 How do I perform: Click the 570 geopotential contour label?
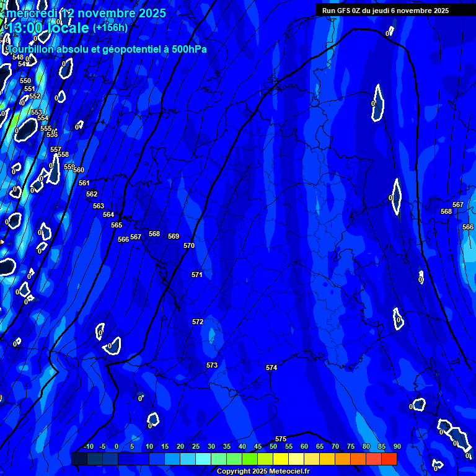click(189, 245)
